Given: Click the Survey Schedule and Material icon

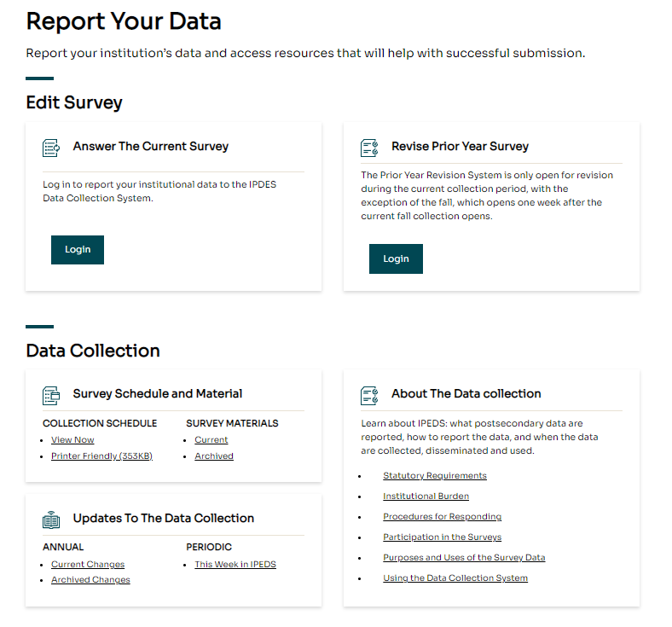Looking at the screenshot, I should 51,395.
